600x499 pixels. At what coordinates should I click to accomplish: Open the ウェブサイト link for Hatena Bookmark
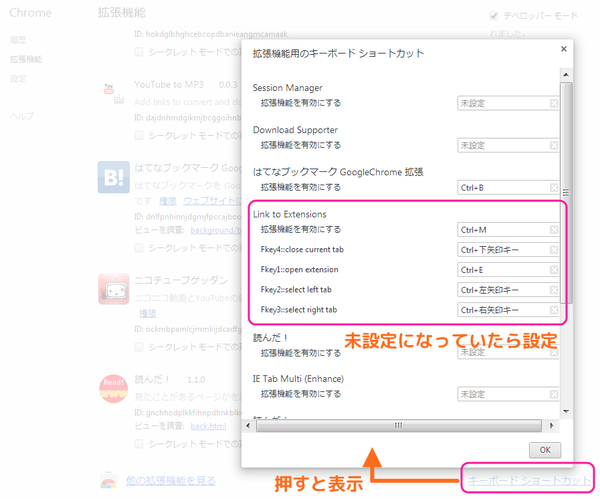[212, 201]
